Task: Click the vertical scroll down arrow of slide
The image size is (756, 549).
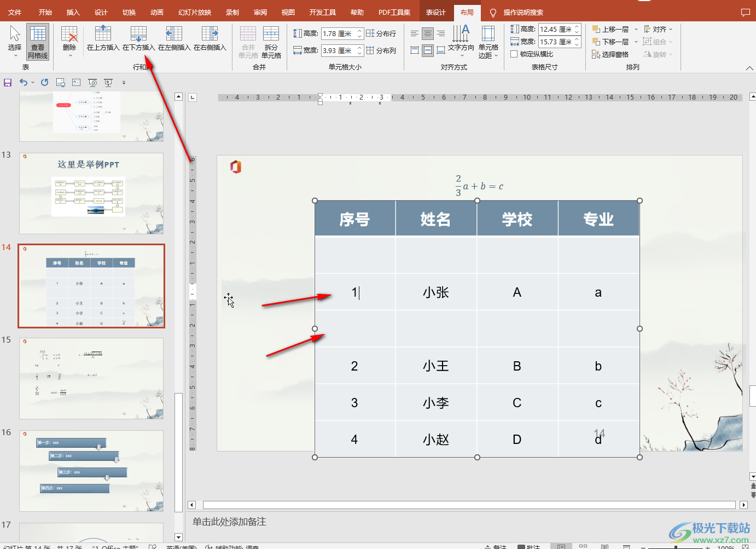Action: click(753, 477)
